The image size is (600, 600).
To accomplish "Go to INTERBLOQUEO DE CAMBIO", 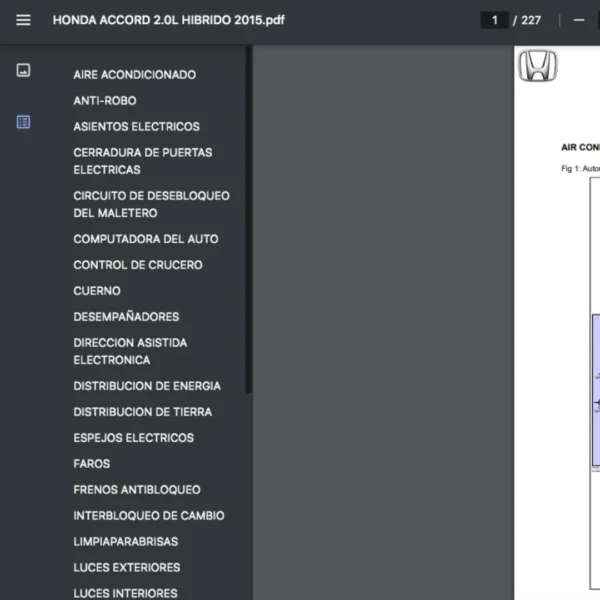I will coord(149,516).
